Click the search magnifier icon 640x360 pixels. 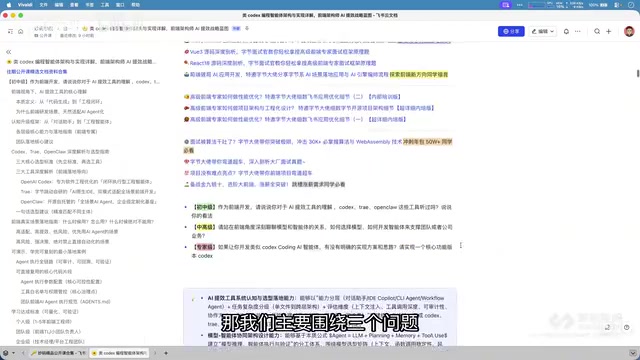[x=597, y=31]
